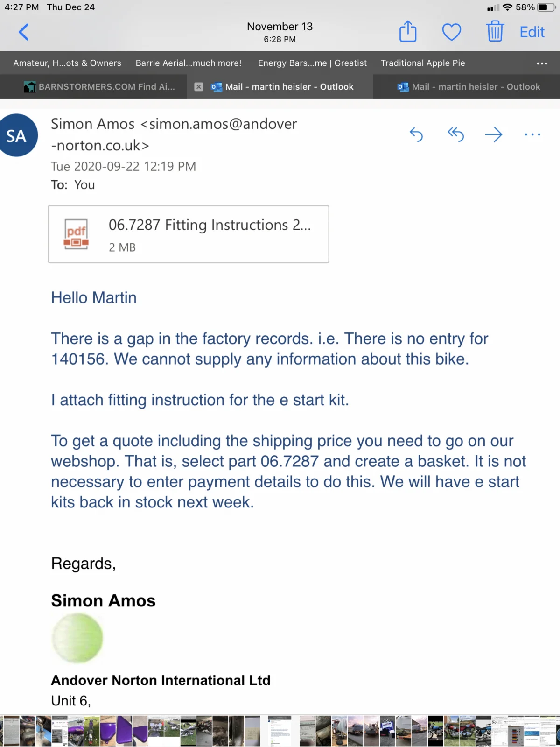Image resolution: width=560 pixels, height=747 pixels.
Task: Delete the photo with the trash icon
Action: tap(495, 32)
